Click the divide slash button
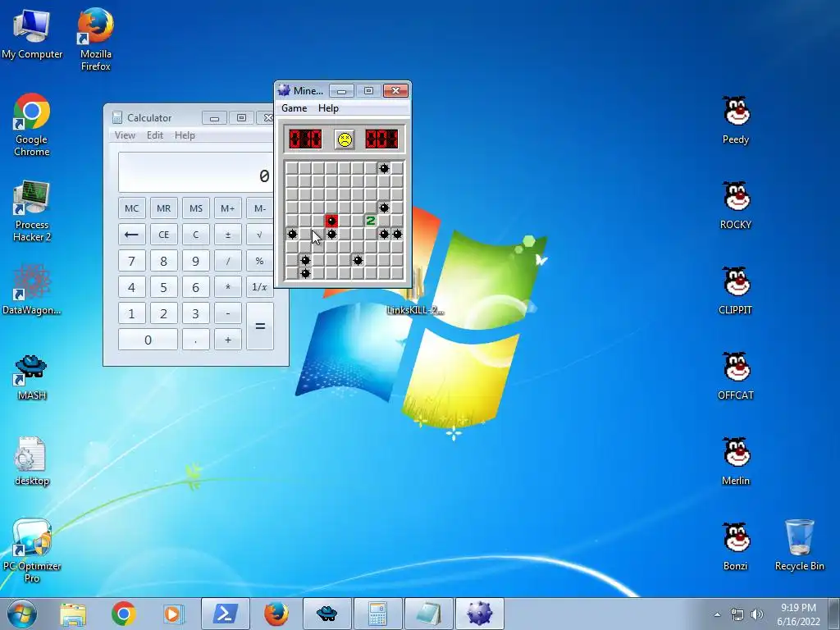Screen dimensions: 840x630 tap(228, 261)
